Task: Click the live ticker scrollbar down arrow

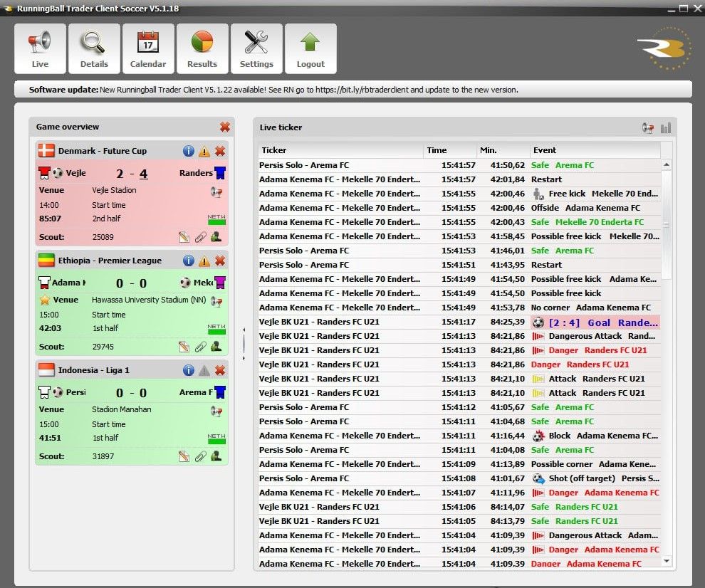Action: 667,561
